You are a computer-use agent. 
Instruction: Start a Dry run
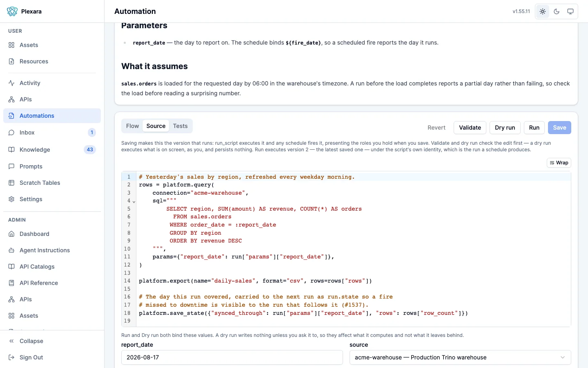(x=505, y=128)
